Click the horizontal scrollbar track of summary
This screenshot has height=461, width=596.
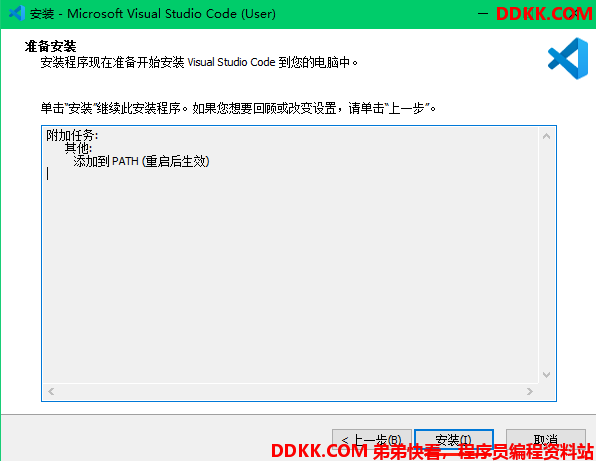click(x=290, y=391)
